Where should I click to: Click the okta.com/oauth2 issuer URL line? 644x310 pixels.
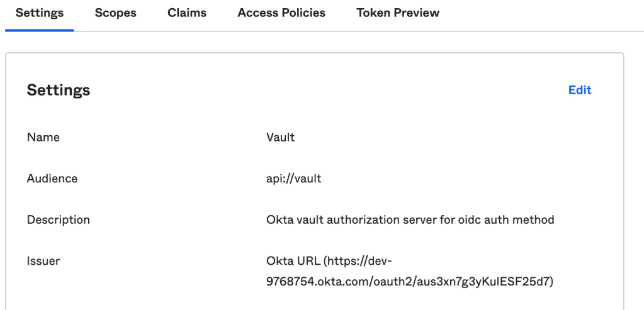click(409, 282)
